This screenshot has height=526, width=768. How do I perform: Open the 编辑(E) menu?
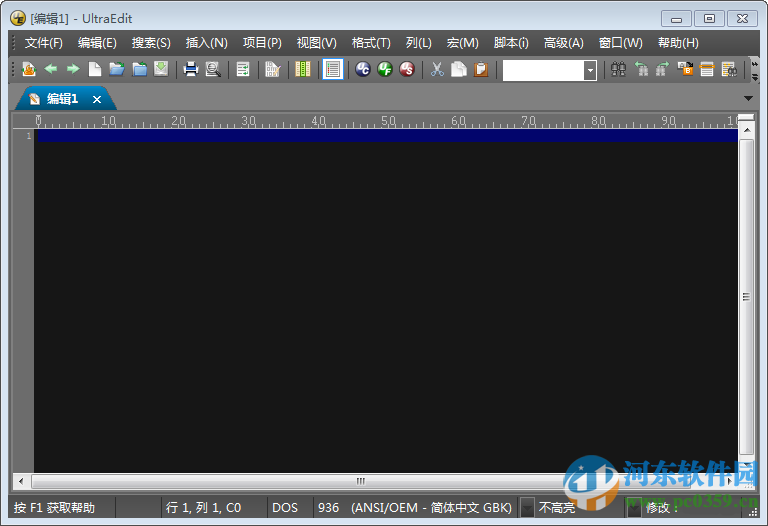coord(97,43)
